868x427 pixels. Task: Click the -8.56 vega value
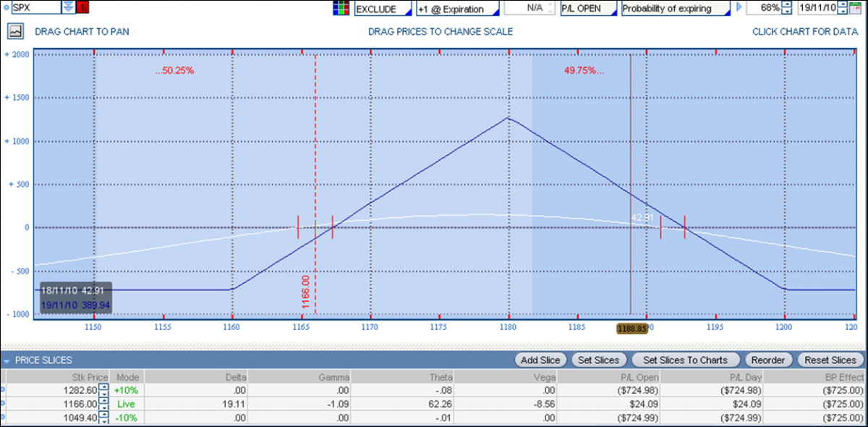[545, 404]
